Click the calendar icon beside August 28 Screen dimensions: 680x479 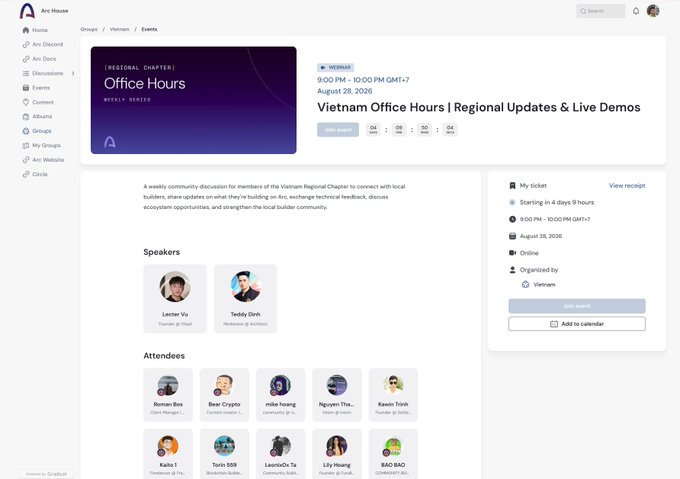point(512,236)
